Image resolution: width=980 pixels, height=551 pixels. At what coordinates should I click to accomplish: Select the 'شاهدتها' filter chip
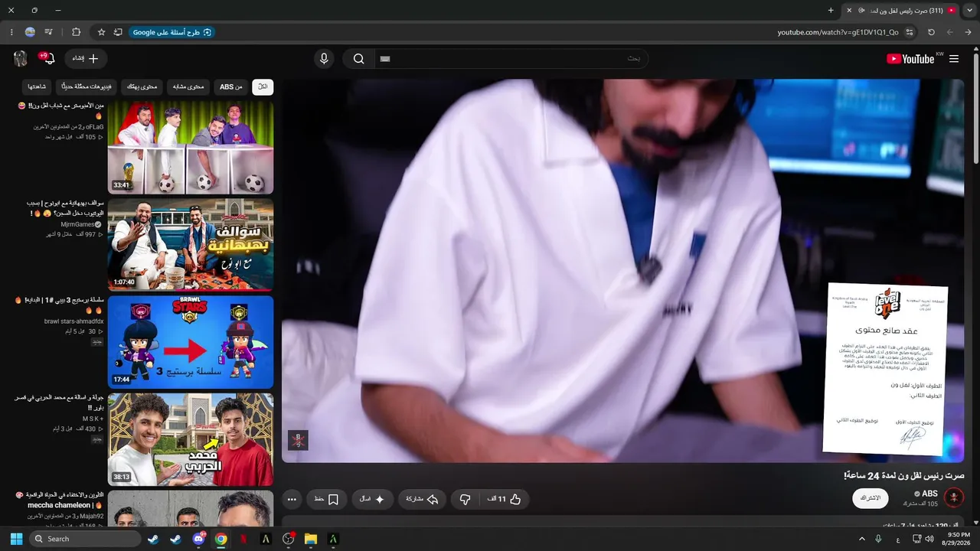click(37, 87)
